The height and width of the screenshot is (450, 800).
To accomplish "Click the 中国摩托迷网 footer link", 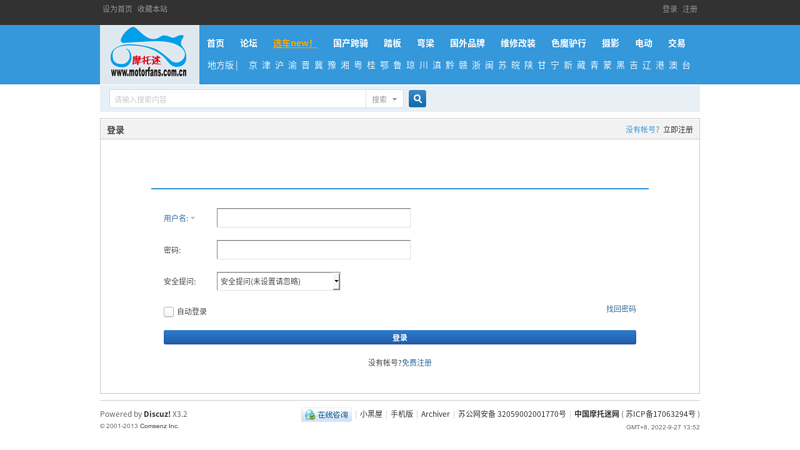I will click(596, 414).
